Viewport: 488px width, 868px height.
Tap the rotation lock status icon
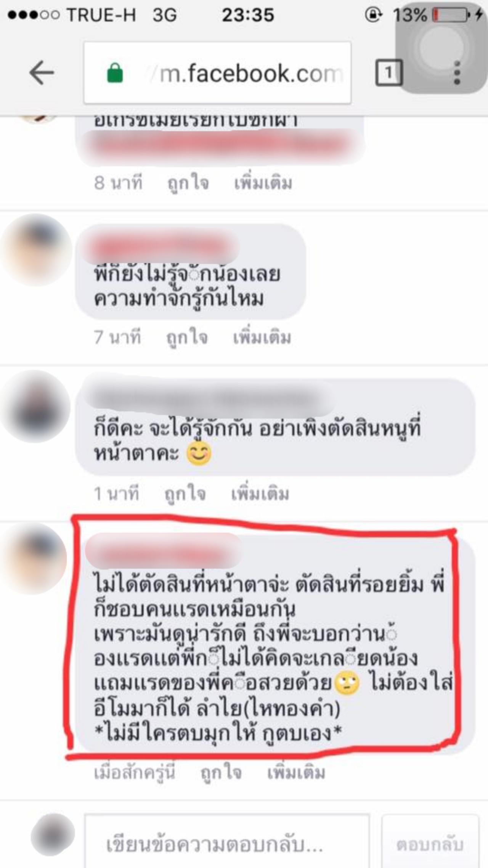tap(373, 15)
